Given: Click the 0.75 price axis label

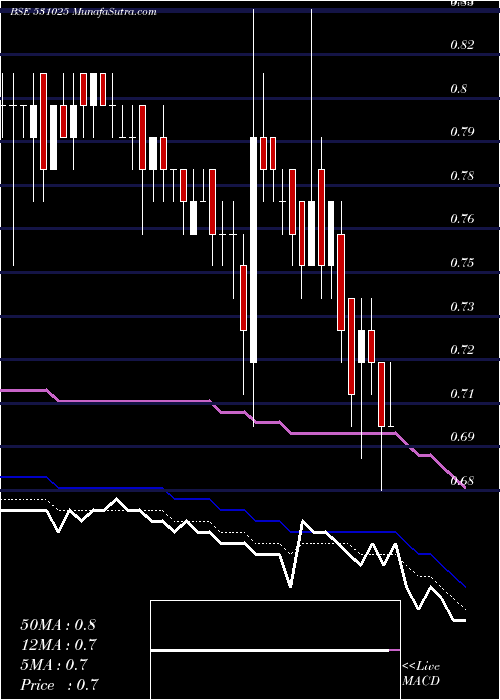Looking at the screenshot, I should (x=462, y=262).
